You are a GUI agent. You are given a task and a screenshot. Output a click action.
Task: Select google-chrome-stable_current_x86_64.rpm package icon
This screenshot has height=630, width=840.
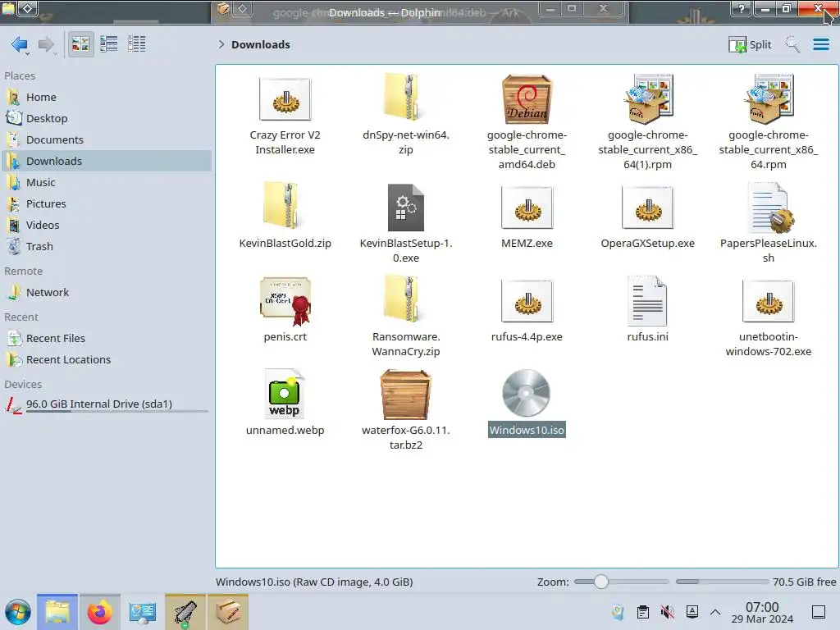click(768, 99)
